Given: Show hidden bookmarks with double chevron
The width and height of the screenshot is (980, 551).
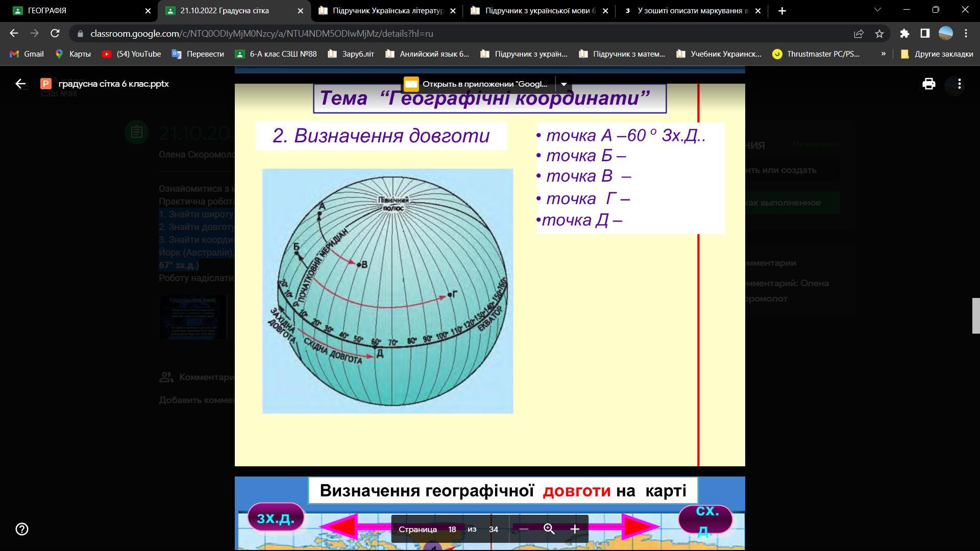Looking at the screenshot, I should pos(883,54).
